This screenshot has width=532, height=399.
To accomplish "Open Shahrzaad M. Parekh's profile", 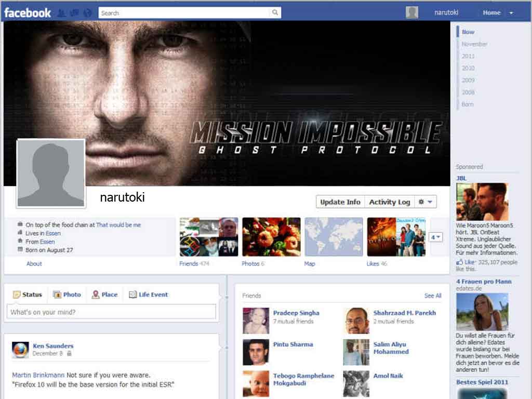I will click(404, 313).
